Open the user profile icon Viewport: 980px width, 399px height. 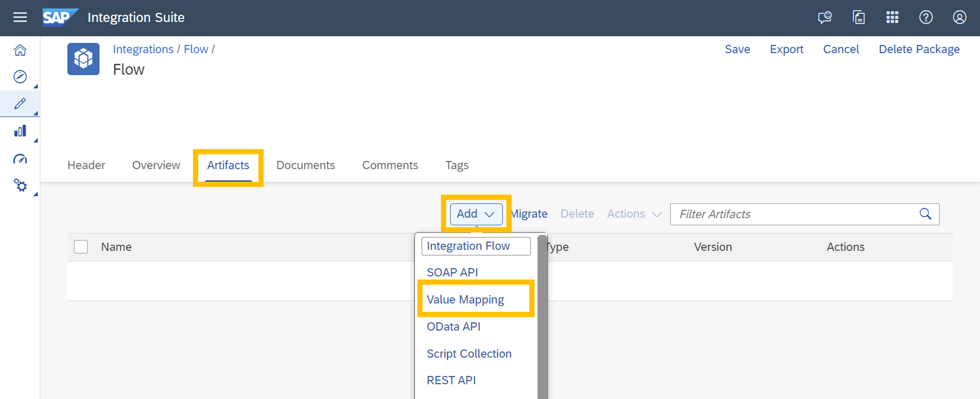coord(959,17)
